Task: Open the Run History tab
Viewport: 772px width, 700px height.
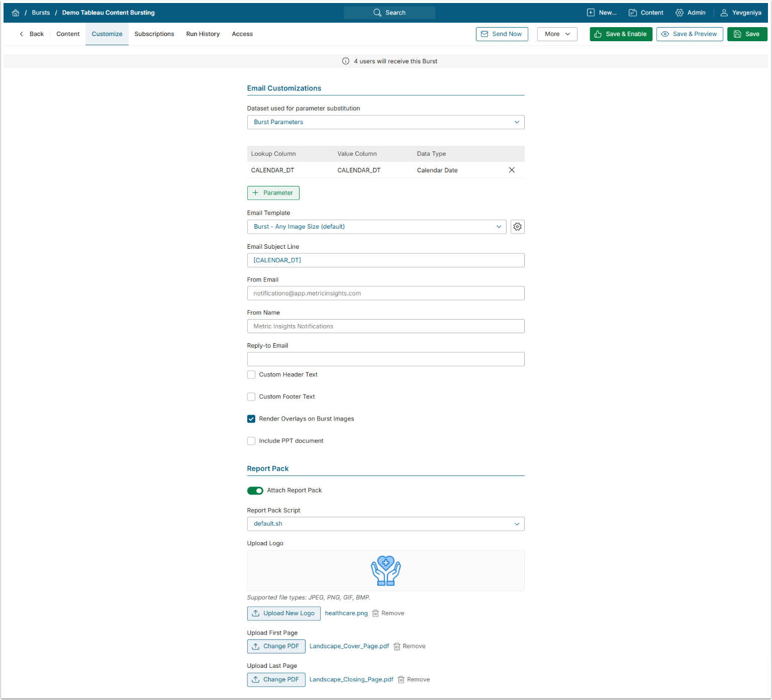Action: pos(203,34)
